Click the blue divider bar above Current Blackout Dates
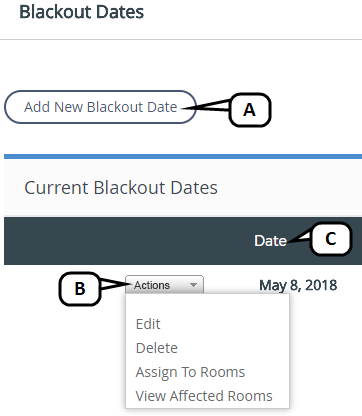Viewport: 362px width, 416px height. click(183, 156)
